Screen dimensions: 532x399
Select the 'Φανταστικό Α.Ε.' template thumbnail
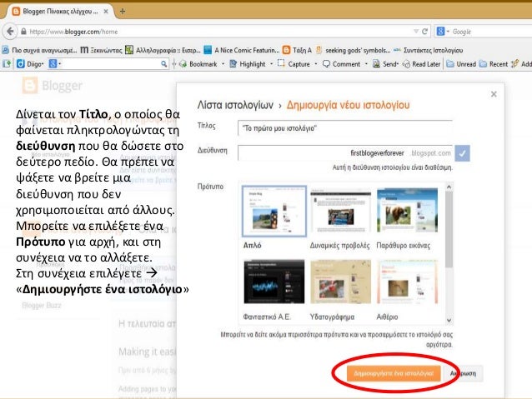[x=274, y=282]
